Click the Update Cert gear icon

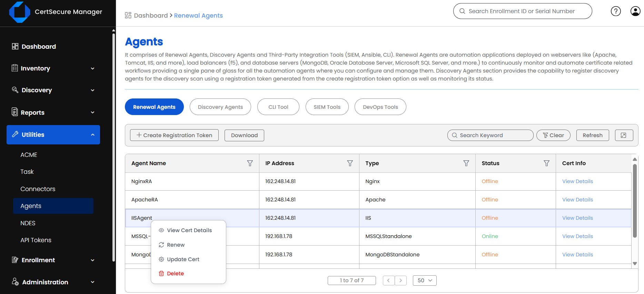[x=161, y=259]
